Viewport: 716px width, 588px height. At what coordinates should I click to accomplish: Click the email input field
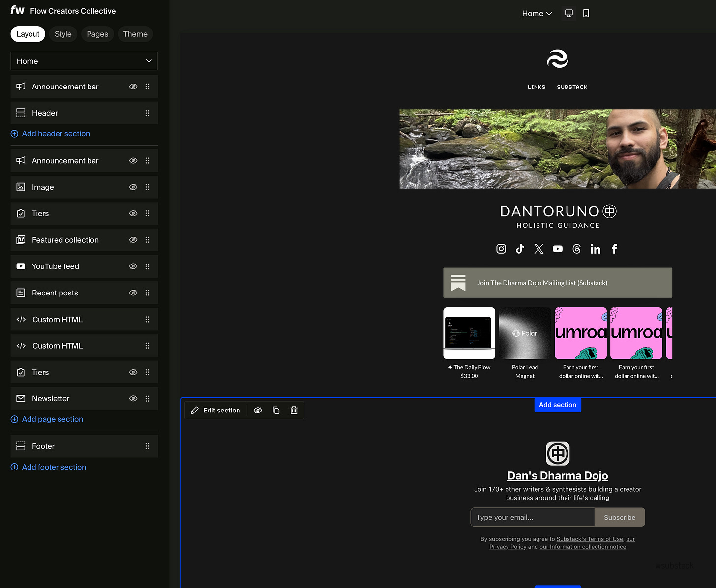533,517
